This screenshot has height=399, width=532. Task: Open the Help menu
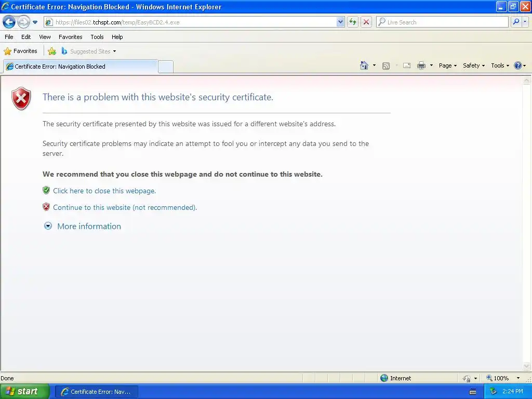click(117, 37)
